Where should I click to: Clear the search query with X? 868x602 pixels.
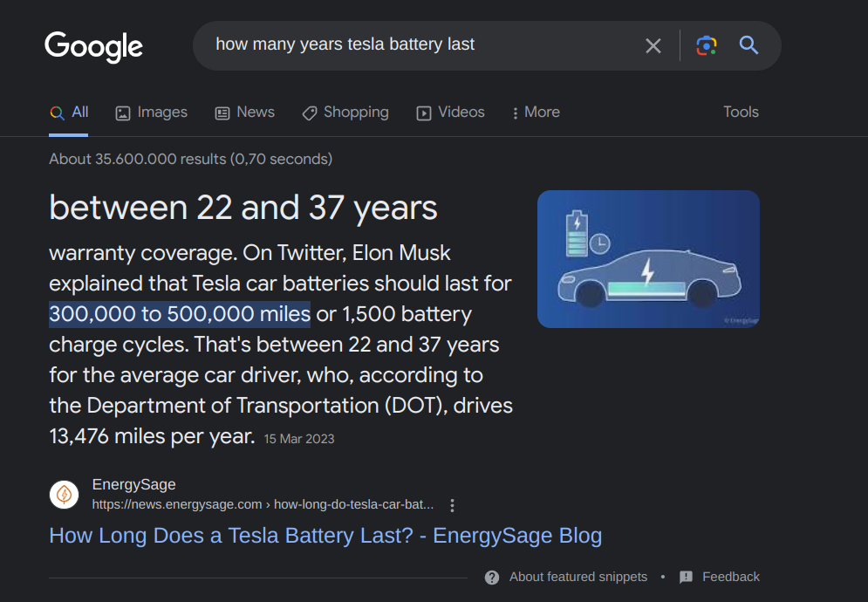coord(653,45)
